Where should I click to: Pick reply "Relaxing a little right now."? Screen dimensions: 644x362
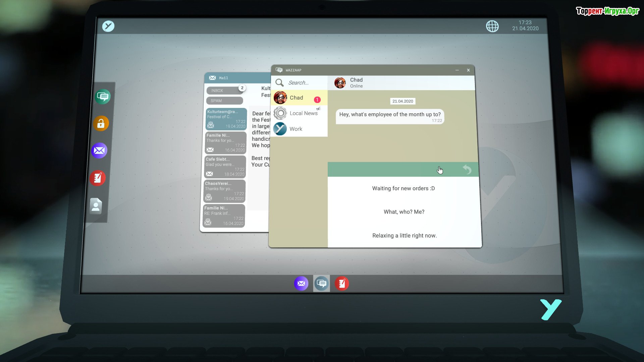point(404,236)
